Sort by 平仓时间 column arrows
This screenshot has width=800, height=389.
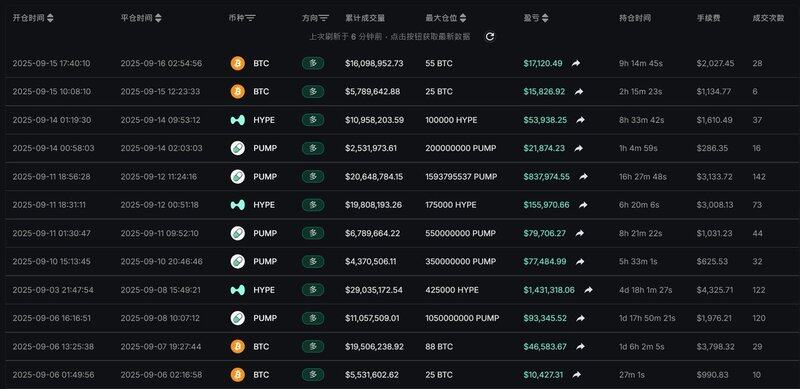(x=158, y=18)
